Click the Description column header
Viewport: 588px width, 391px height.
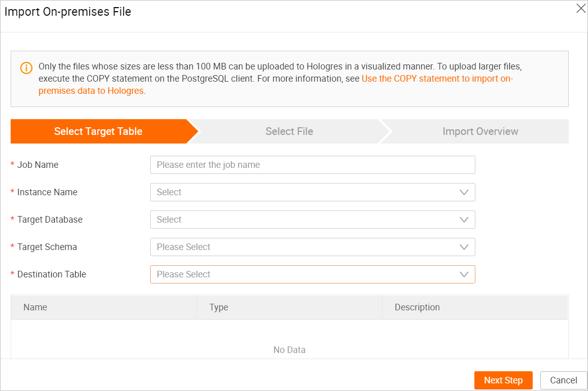(417, 307)
